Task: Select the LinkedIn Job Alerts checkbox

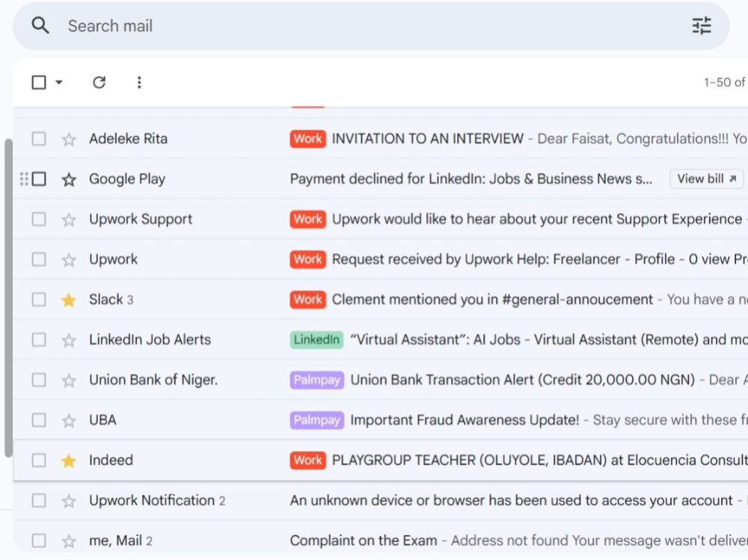Action: [39, 339]
